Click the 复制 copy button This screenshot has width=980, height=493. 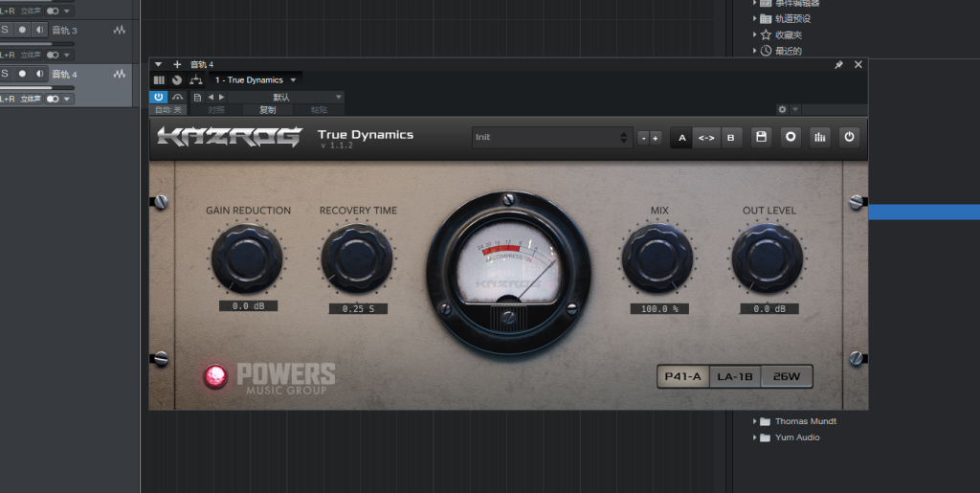pyautogui.click(x=268, y=110)
